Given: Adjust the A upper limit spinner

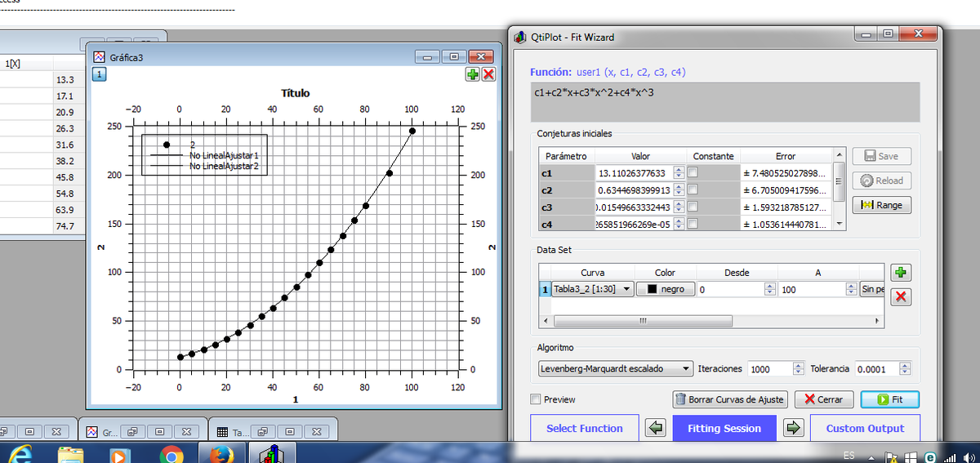Looking at the screenshot, I should [x=850, y=289].
